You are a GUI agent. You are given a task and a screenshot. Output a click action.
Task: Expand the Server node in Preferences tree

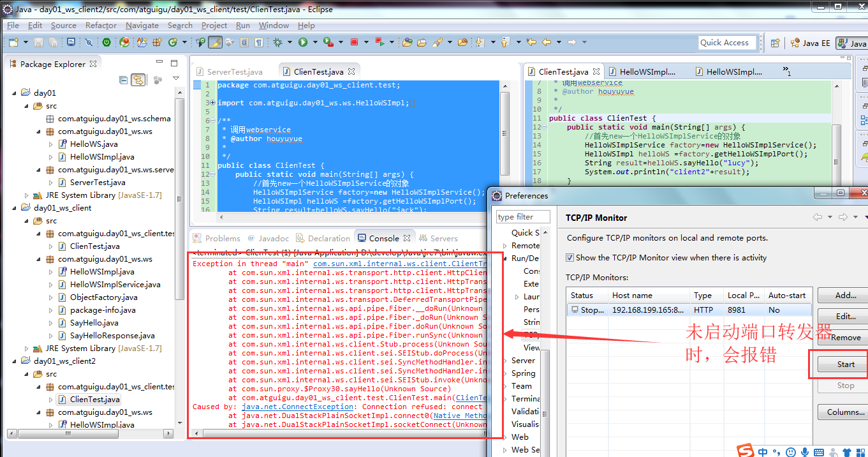tap(505, 361)
